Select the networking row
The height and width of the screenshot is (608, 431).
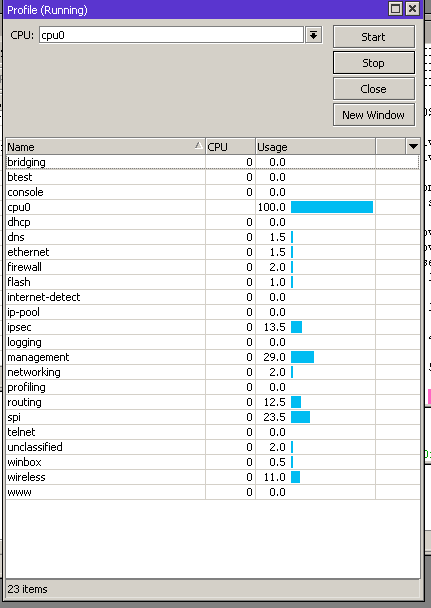pos(213,372)
